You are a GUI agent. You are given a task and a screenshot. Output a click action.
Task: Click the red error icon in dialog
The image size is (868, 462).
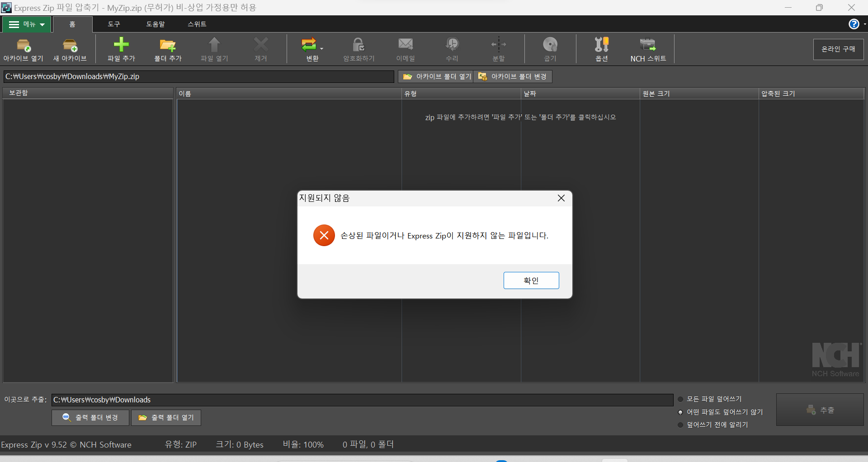point(324,235)
